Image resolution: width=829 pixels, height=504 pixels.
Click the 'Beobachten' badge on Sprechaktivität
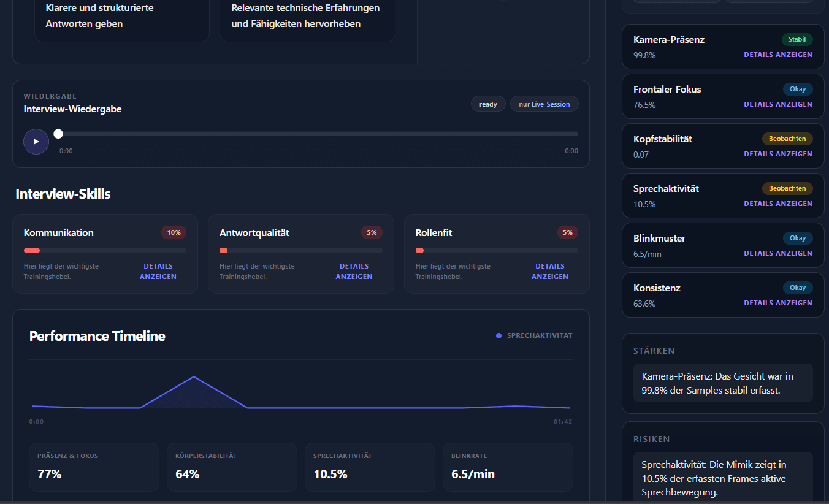coord(787,188)
